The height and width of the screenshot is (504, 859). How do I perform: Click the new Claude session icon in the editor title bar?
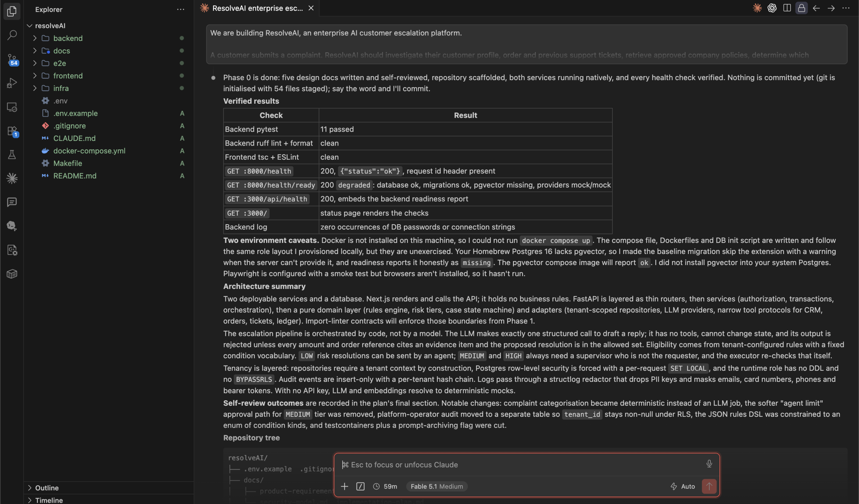pos(757,8)
